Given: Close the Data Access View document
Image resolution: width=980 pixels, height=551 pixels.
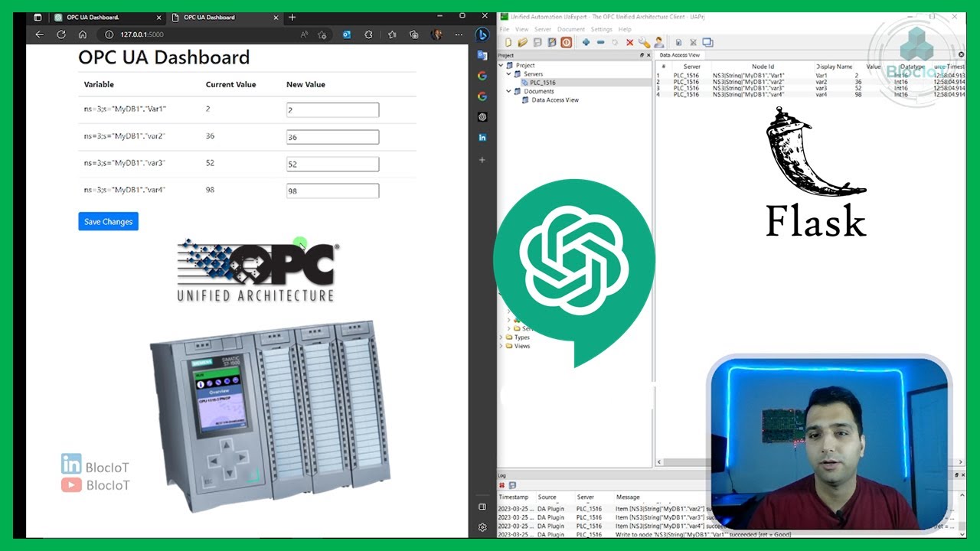Looking at the screenshot, I should click(x=962, y=55).
